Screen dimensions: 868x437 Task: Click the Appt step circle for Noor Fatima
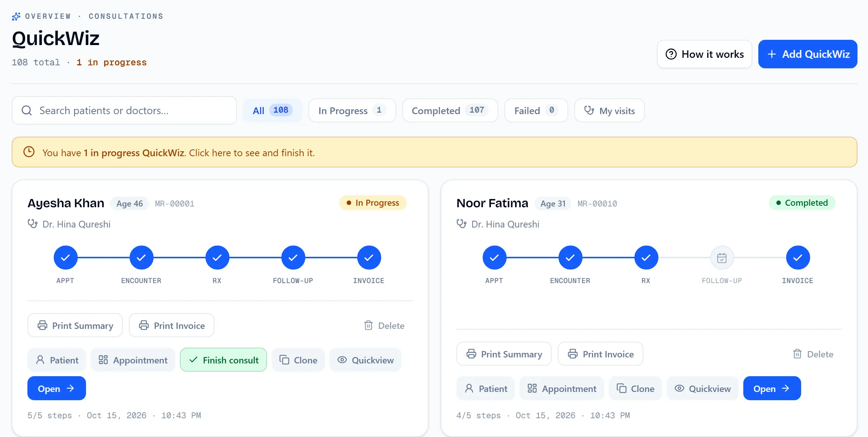point(494,258)
